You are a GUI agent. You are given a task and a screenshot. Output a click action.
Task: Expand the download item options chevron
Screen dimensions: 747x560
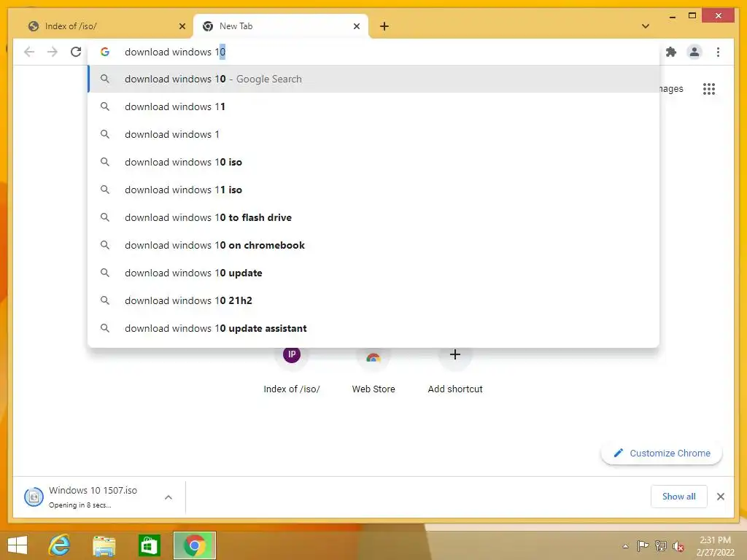(169, 497)
